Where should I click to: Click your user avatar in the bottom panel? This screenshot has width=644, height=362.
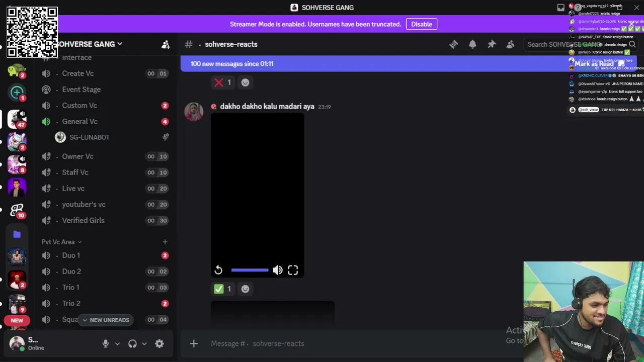(x=17, y=343)
